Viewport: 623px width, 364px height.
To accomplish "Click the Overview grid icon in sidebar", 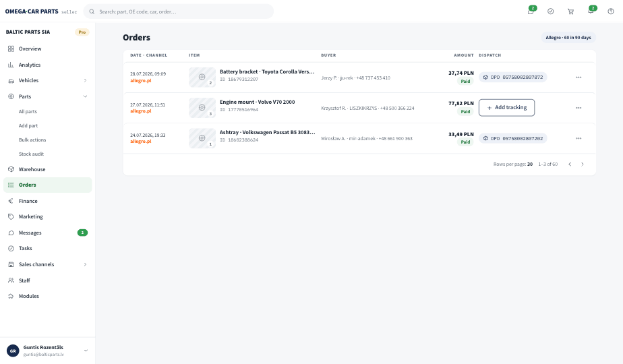I will [11, 49].
